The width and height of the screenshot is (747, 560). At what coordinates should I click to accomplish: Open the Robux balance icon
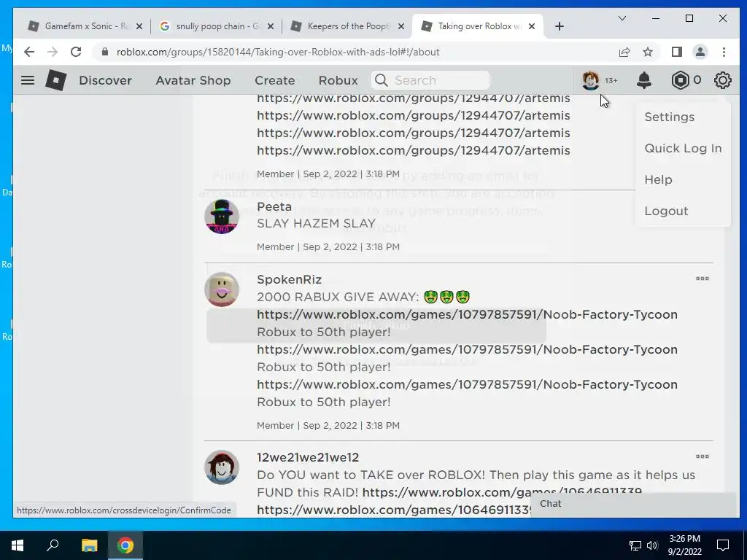tap(680, 80)
